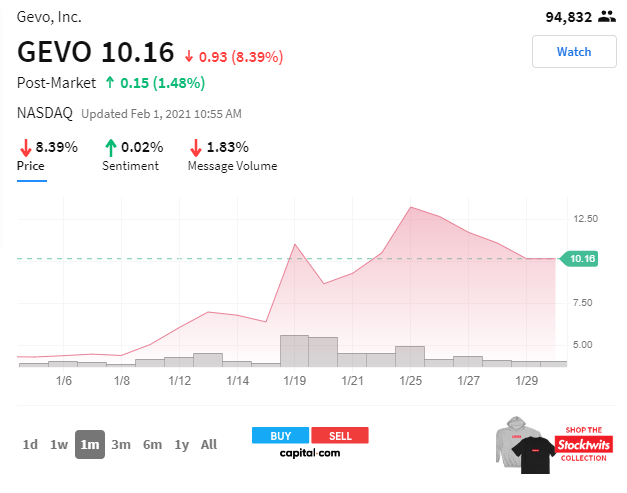627x493 pixels.
Task: Show All time chart range
Action: 209,444
